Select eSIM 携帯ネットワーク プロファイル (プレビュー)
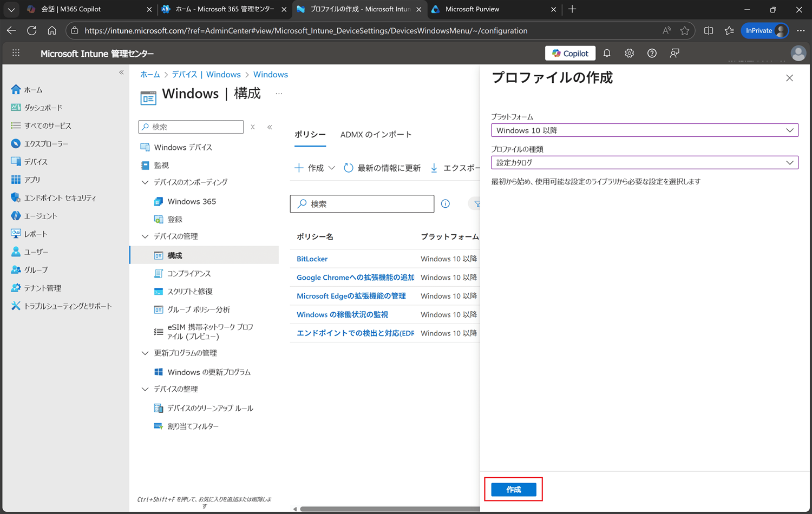The image size is (812, 514). [204, 332]
